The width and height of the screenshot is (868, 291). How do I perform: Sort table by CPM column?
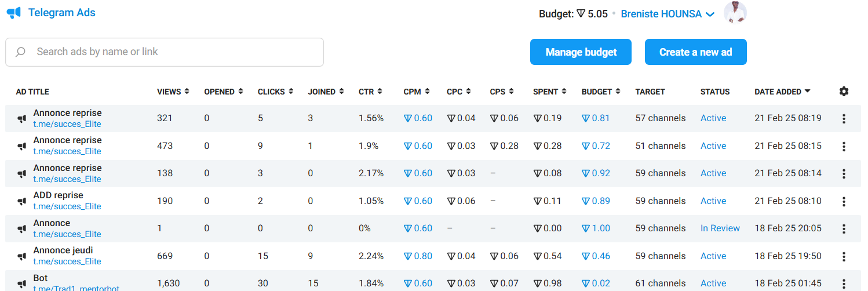point(417,92)
